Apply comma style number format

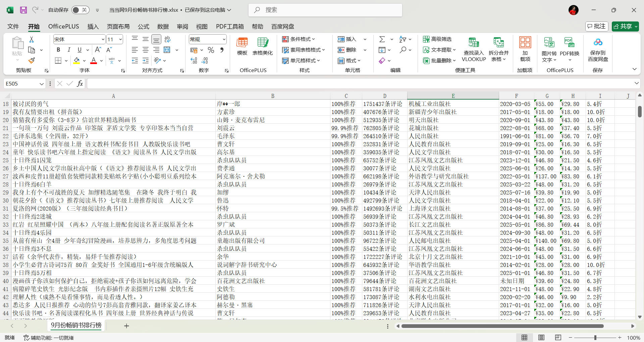coord(222,50)
